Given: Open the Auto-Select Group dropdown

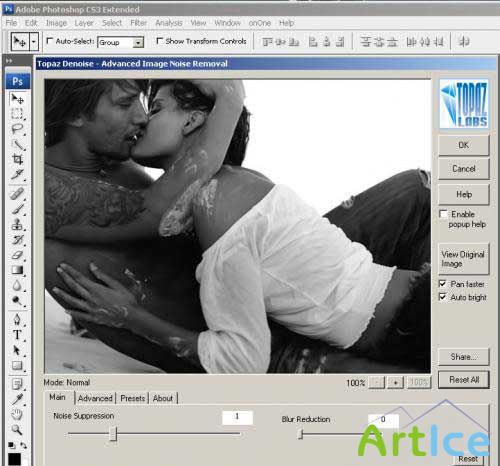Looking at the screenshot, I should tap(138, 42).
